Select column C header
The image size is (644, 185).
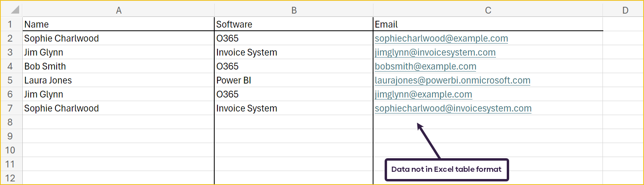pos(488,10)
